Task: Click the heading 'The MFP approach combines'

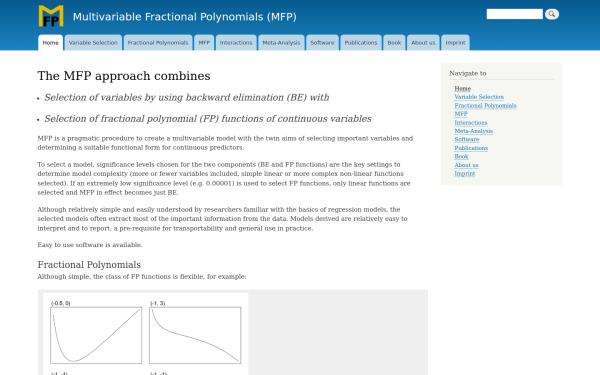Action: coord(124,76)
